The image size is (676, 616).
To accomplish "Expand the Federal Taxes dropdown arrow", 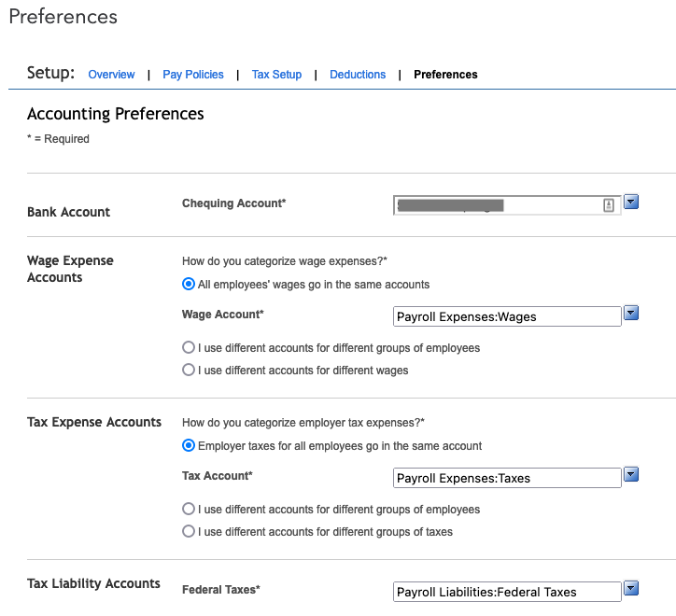I will (x=631, y=588).
